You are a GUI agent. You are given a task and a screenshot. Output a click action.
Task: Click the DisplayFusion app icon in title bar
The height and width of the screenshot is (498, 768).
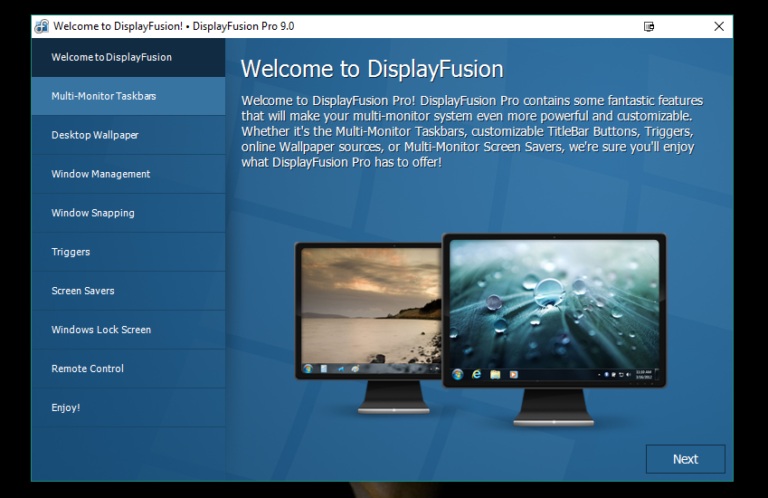(42, 26)
